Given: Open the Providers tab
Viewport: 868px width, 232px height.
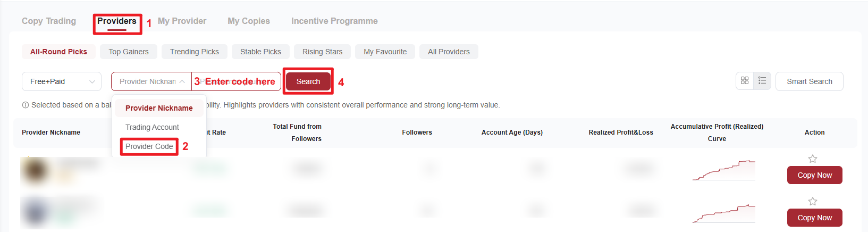Looking at the screenshot, I should [x=117, y=21].
